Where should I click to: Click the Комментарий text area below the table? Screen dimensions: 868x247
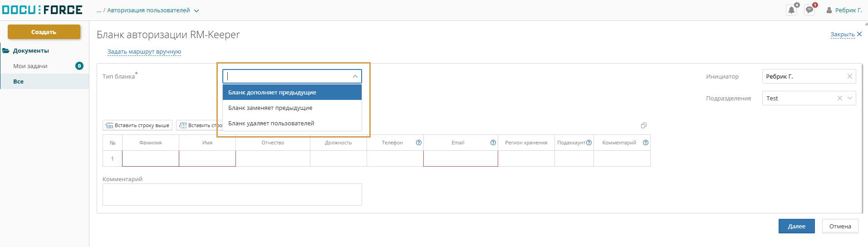[x=232, y=194]
